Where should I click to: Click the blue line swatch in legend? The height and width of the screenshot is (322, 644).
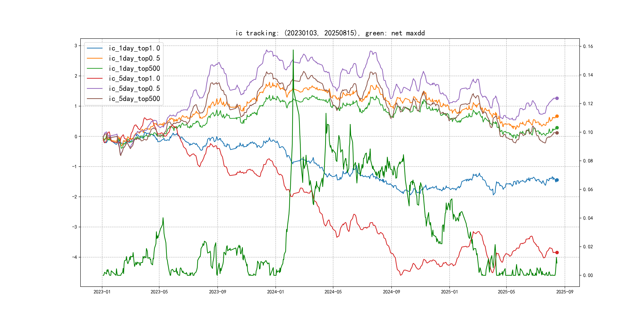(x=94, y=48)
